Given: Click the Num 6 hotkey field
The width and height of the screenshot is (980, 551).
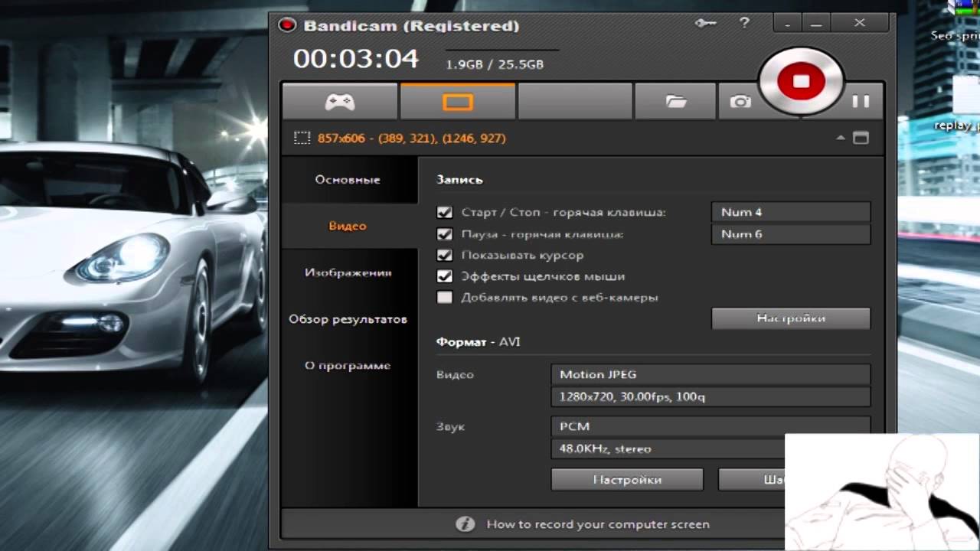Looking at the screenshot, I should pyautogui.click(x=791, y=234).
